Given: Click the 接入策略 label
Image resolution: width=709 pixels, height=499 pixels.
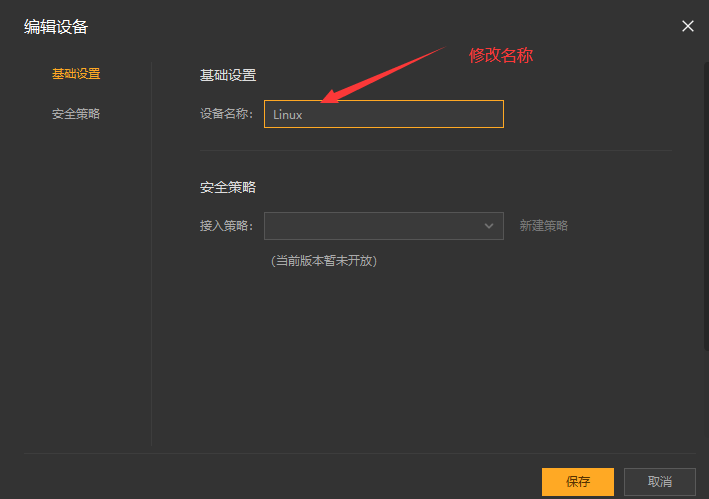Looking at the screenshot, I should tap(226, 226).
